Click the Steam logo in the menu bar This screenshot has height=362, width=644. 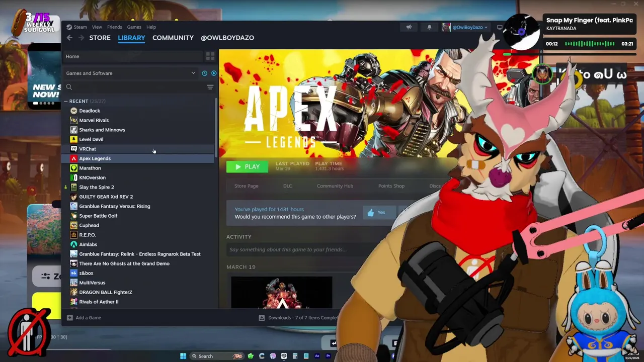(69, 27)
